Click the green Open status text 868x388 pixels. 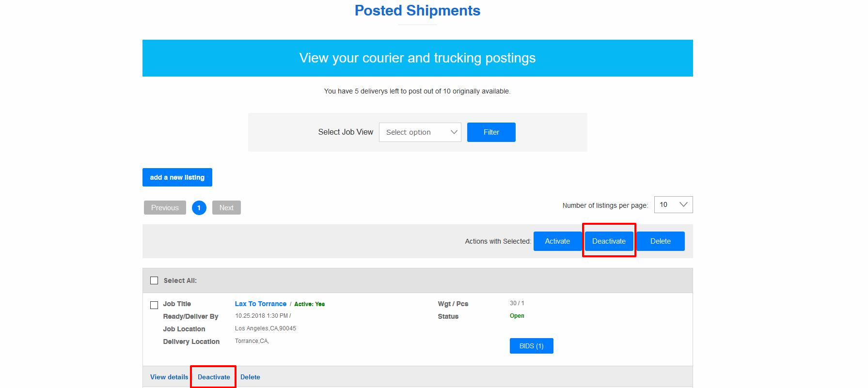(x=517, y=316)
